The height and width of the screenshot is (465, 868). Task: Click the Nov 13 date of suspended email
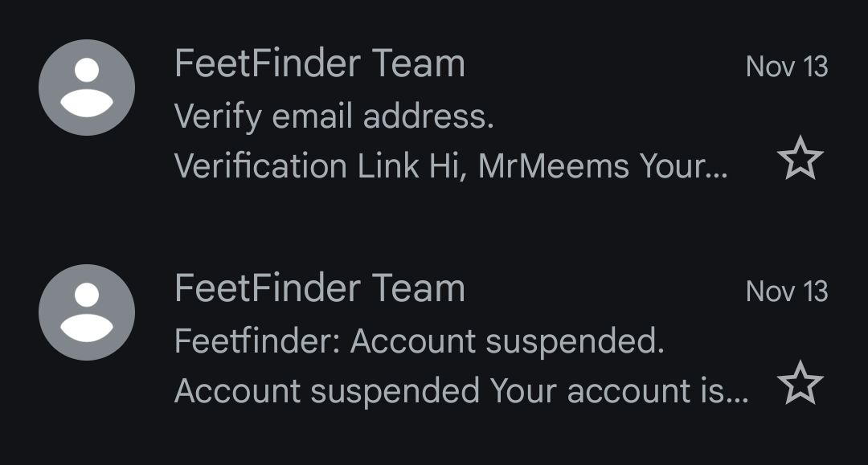coord(787,292)
